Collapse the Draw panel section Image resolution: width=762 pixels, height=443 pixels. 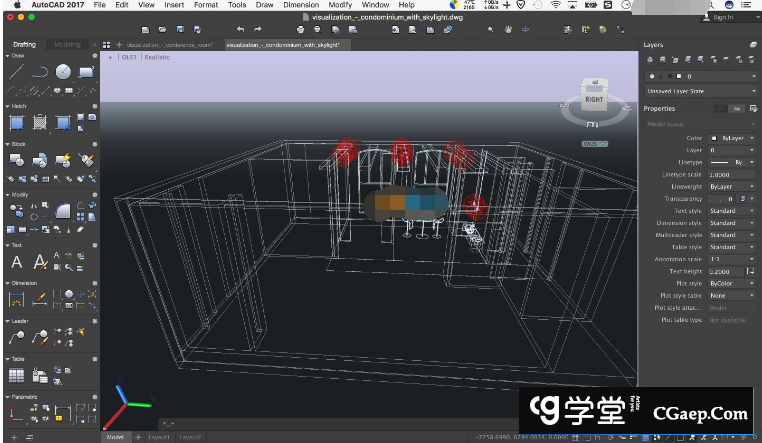click(x=9, y=56)
